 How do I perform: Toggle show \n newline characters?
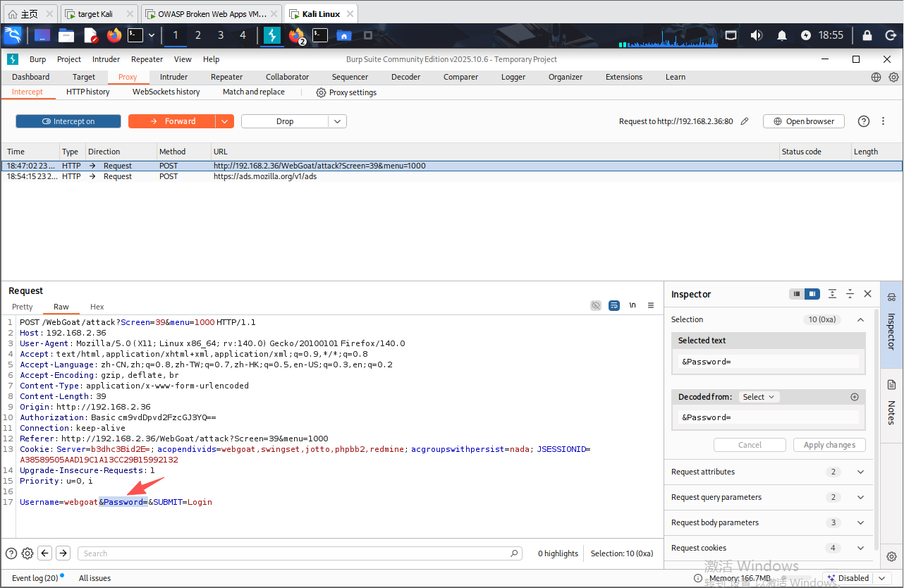pyautogui.click(x=633, y=305)
